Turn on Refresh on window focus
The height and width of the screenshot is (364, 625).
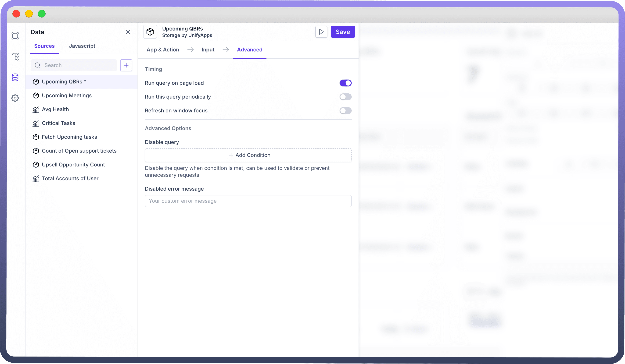(x=345, y=111)
